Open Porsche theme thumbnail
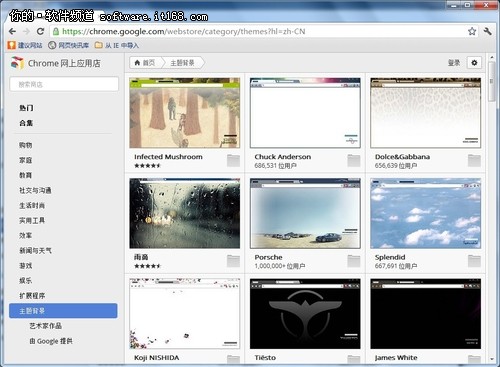The image size is (500, 367). pyautogui.click(x=305, y=213)
